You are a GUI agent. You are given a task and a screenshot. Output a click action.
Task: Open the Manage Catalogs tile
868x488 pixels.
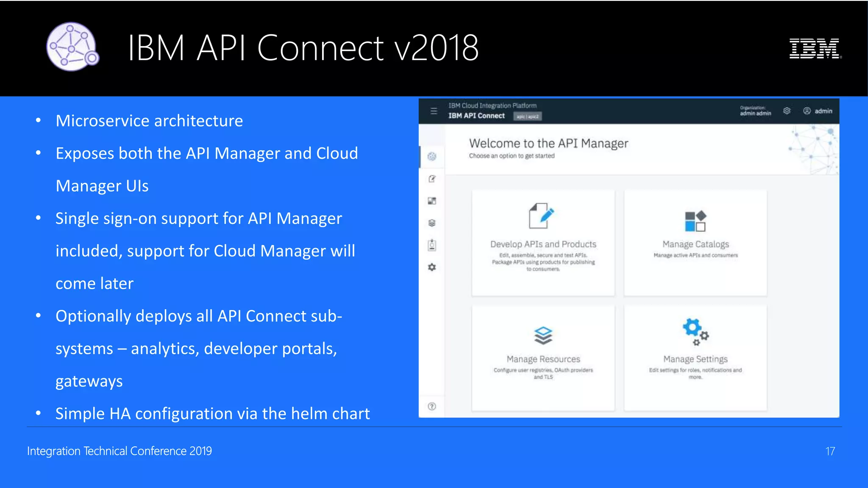coord(695,243)
